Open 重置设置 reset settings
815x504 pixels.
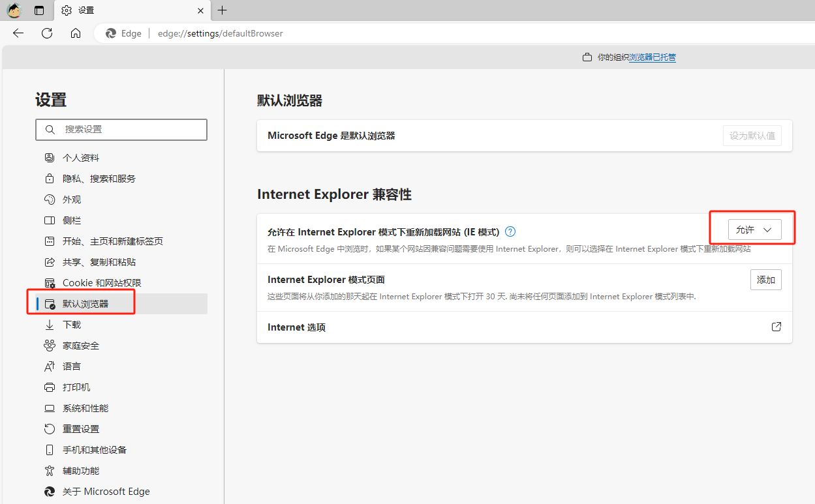click(x=80, y=428)
